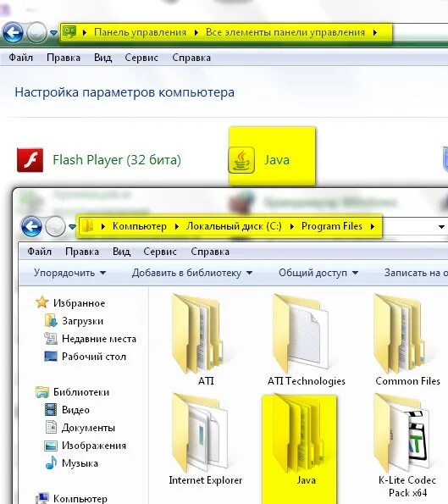Open Правка menu in Program Files window

click(82, 252)
